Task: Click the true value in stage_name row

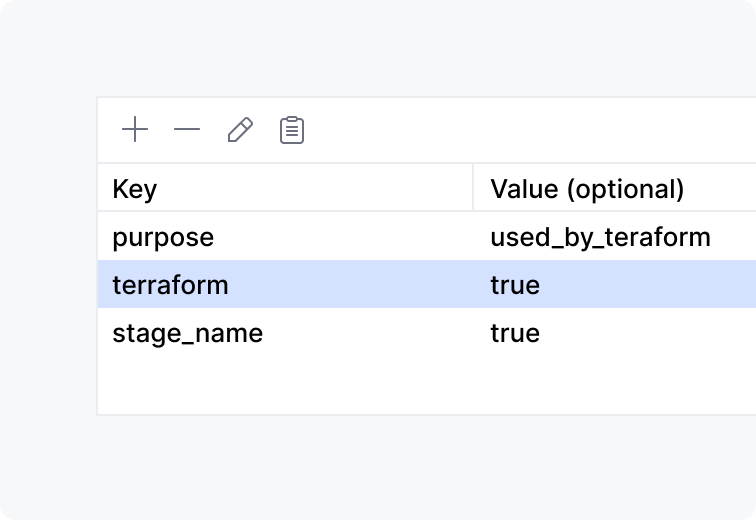Action: pos(515,333)
